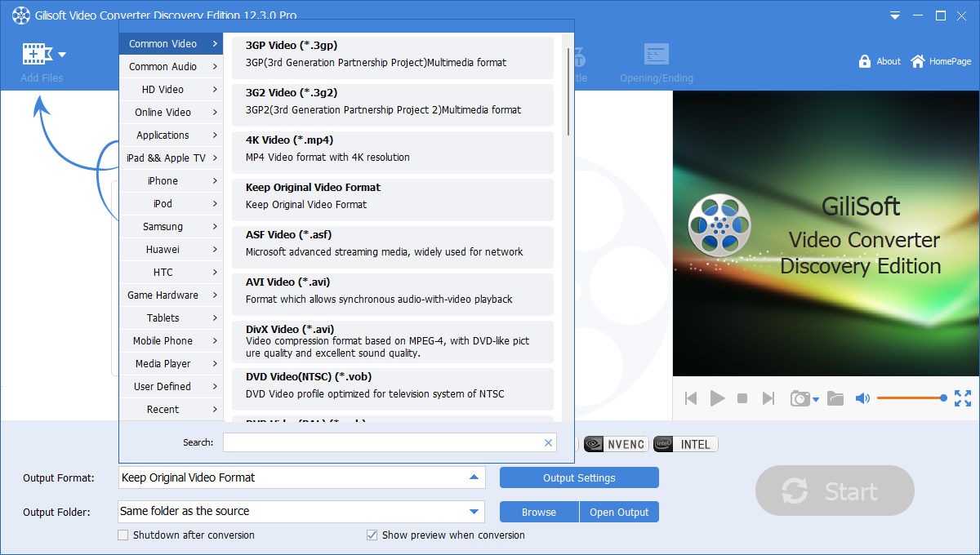The height and width of the screenshot is (555, 980).
Task: Open the Add Files dropdown arrow
Action: click(62, 55)
